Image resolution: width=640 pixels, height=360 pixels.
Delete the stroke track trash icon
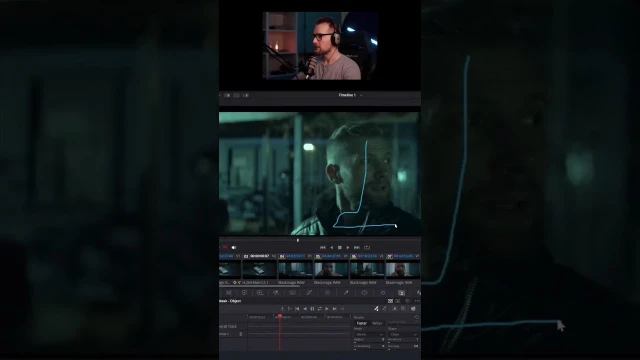[241, 334]
